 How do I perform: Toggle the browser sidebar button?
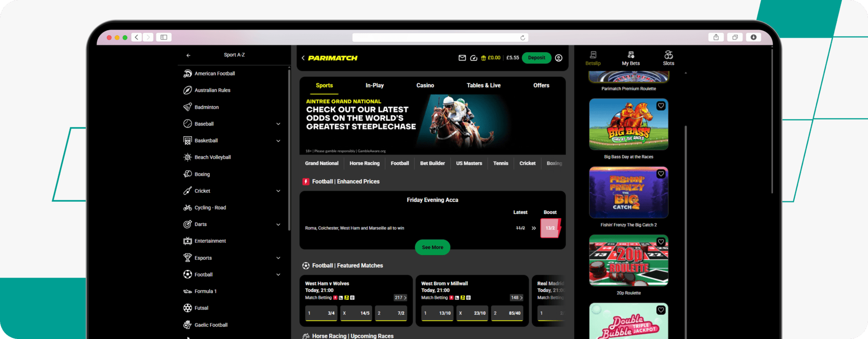[x=164, y=37]
